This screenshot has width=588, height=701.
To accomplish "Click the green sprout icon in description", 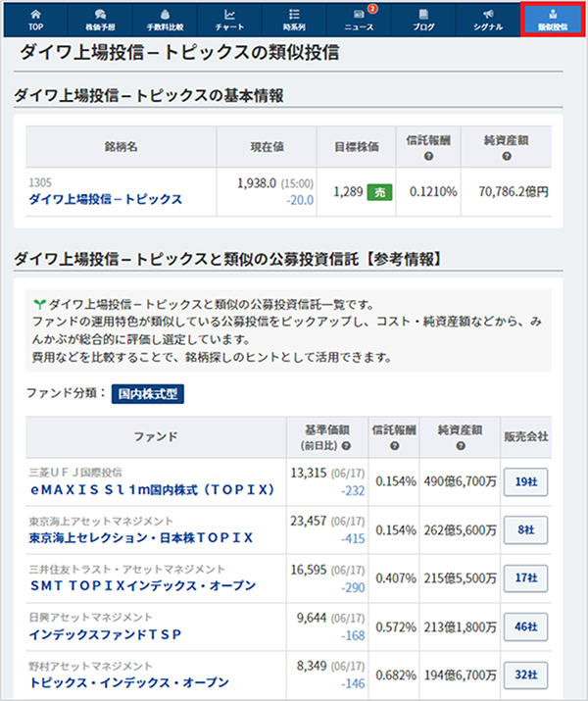I will point(39,305).
